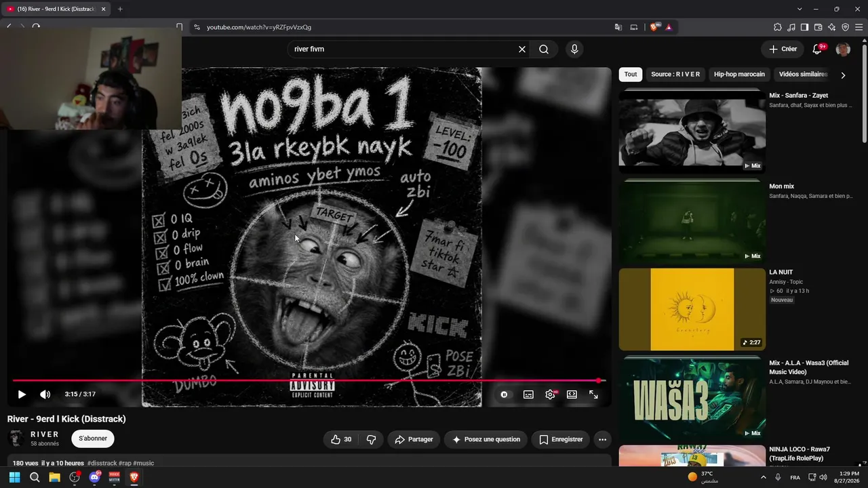868x488 pixels.
Task: Toggle the browser sidebar panel
Action: click(x=804, y=27)
